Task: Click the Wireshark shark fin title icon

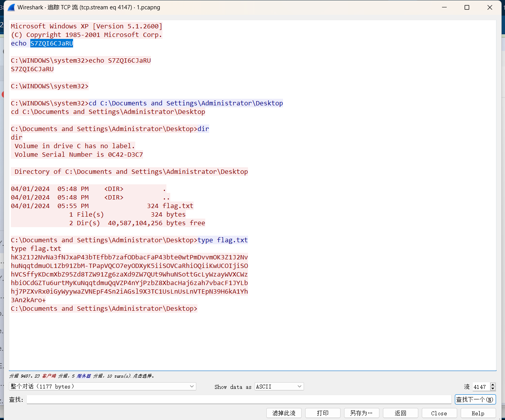Action: tap(12, 7)
